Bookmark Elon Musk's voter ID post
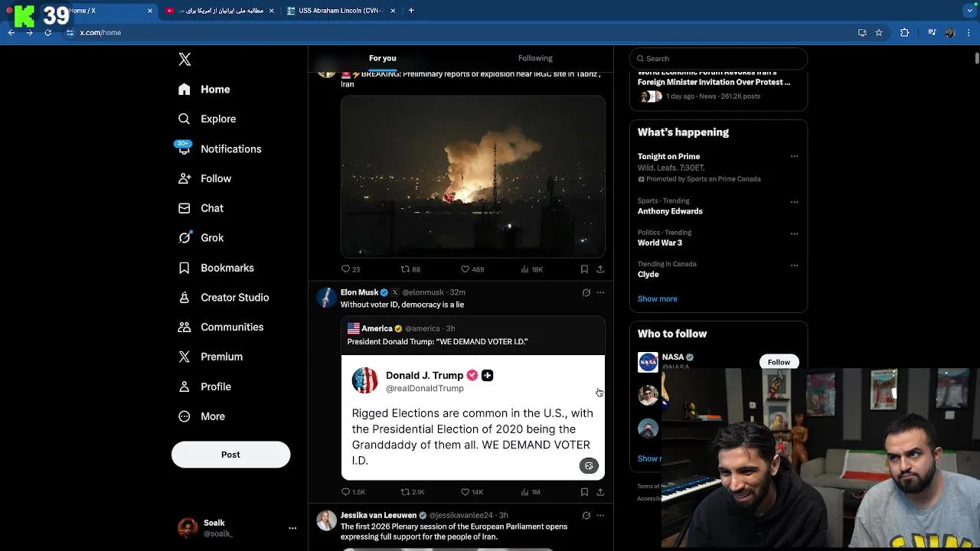Screen dimensions: 980x551 tap(584, 492)
